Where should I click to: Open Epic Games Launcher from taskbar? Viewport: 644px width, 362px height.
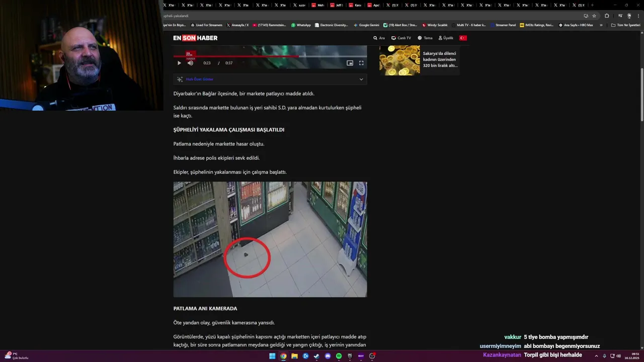click(350, 356)
